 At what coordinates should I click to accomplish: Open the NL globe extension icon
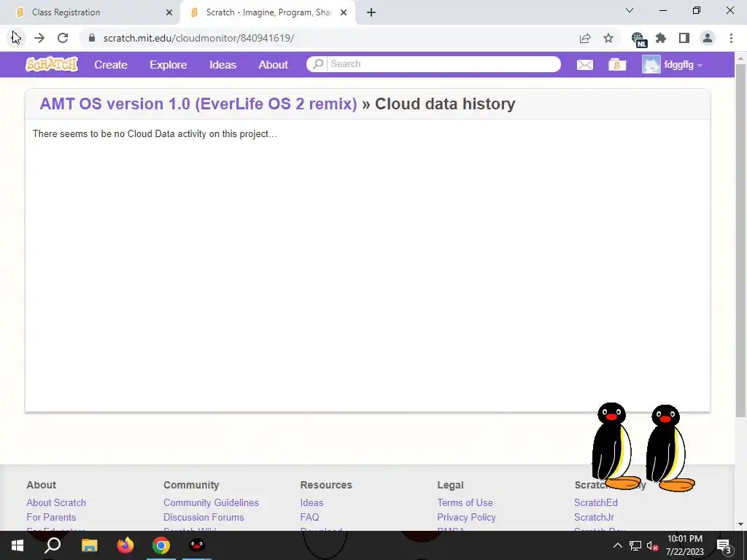(638, 39)
